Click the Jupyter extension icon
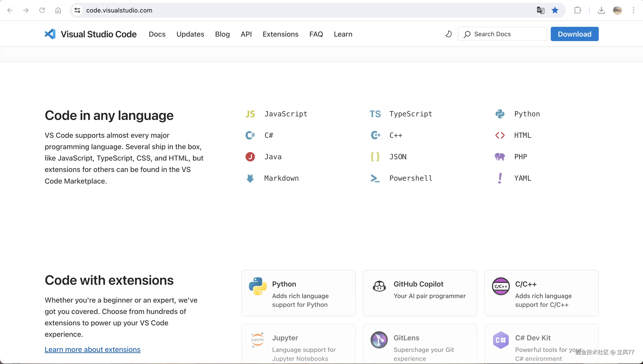Viewport: 643px width, 364px height. (x=258, y=340)
